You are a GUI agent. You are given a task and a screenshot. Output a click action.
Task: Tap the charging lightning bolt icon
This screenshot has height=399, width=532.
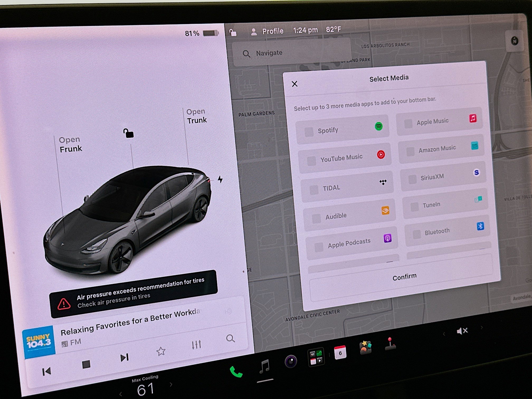pos(220,179)
